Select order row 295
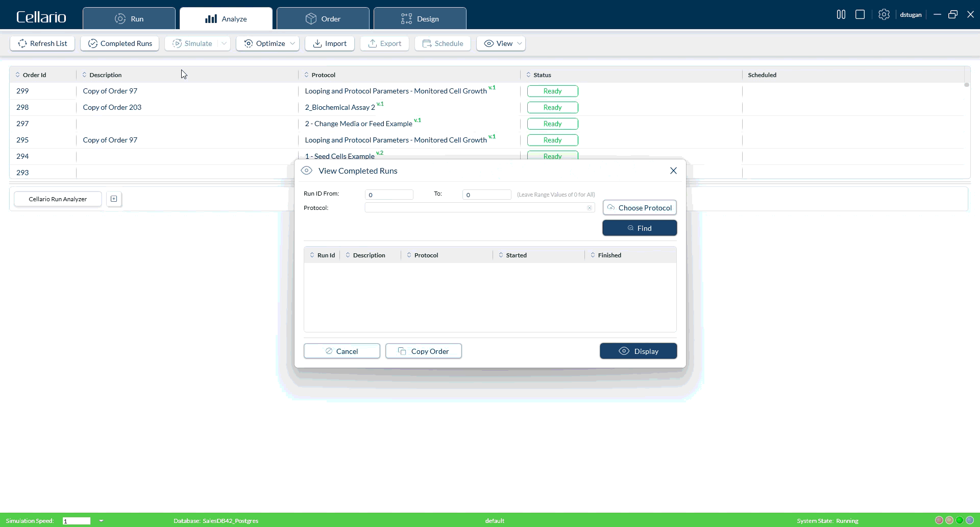Image resolution: width=980 pixels, height=527 pixels. tap(487, 140)
